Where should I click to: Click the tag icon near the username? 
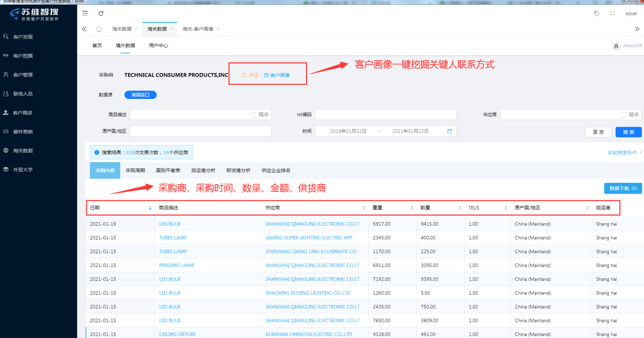597,14
